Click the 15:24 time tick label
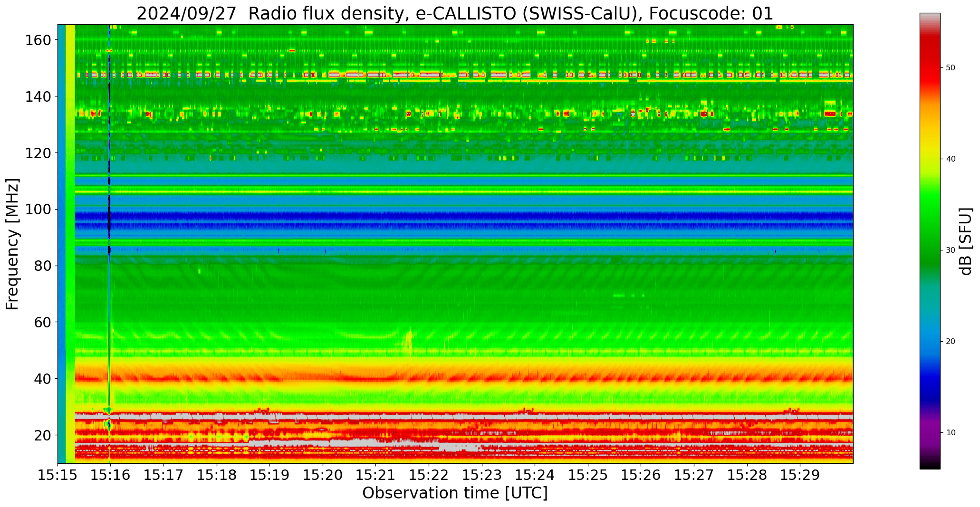 click(x=535, y=474)
